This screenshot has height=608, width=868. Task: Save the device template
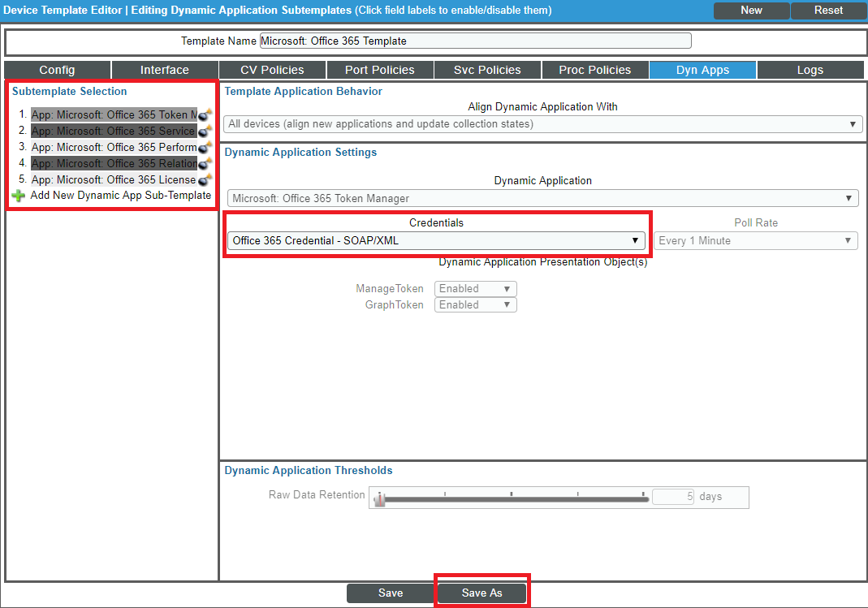point(391,593)
